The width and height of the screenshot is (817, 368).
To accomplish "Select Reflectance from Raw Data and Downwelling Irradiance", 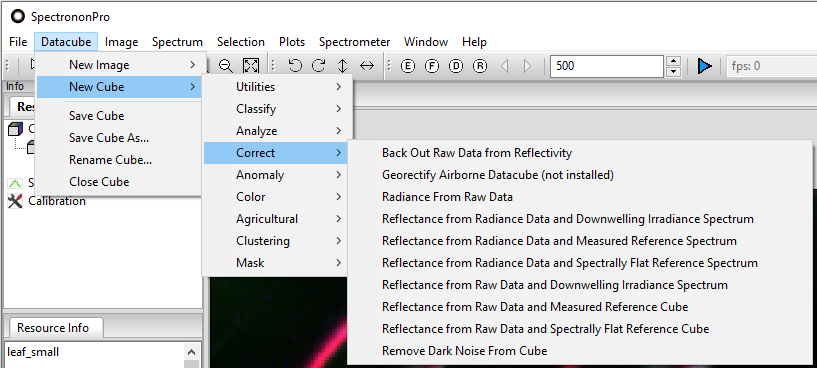I will click(579, 285).
